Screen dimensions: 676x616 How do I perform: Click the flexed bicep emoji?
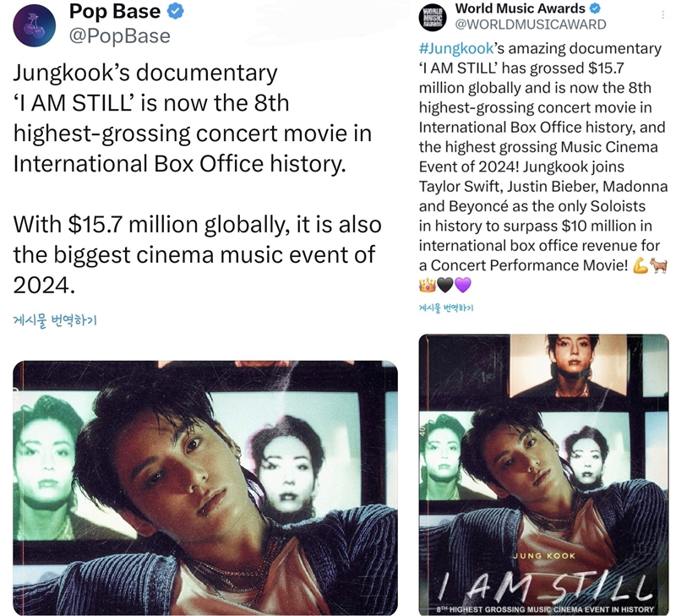(641, 265)
